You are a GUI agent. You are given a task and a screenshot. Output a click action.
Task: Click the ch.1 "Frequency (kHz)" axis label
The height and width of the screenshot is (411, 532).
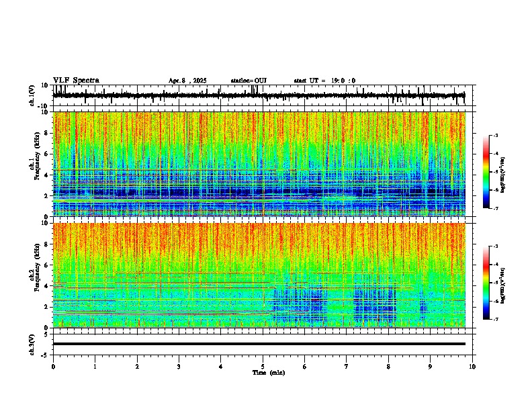[x=36, y=156]
